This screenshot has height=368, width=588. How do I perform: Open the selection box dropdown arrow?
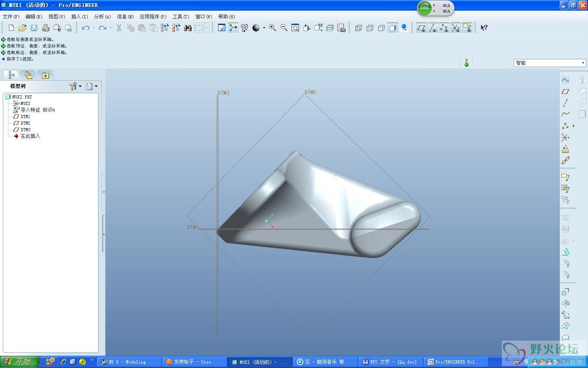(x=207, y=28)
